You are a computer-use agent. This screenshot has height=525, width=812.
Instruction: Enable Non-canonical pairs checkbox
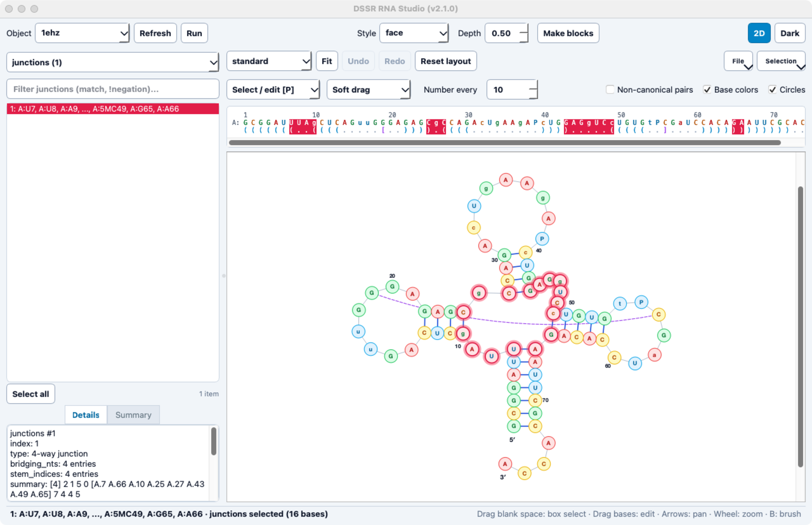[610, 90]
